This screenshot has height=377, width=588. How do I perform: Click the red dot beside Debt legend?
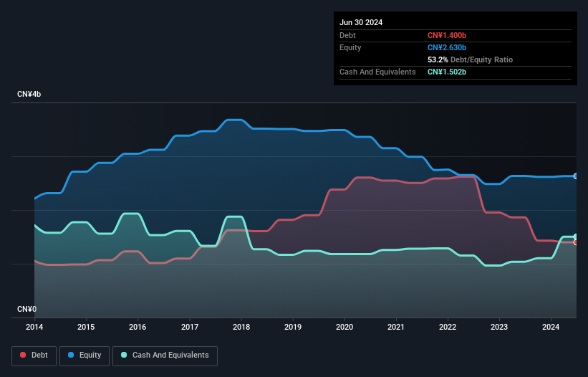[24, 355]
